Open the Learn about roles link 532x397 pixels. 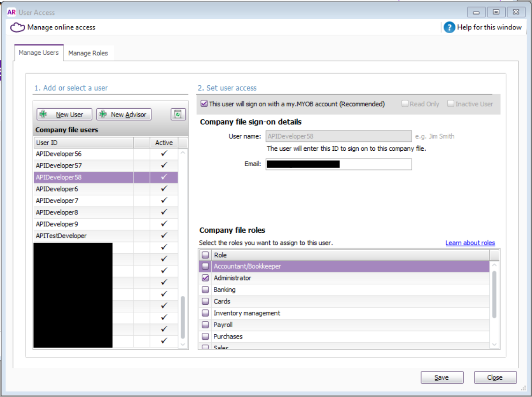tap(470, 243)
